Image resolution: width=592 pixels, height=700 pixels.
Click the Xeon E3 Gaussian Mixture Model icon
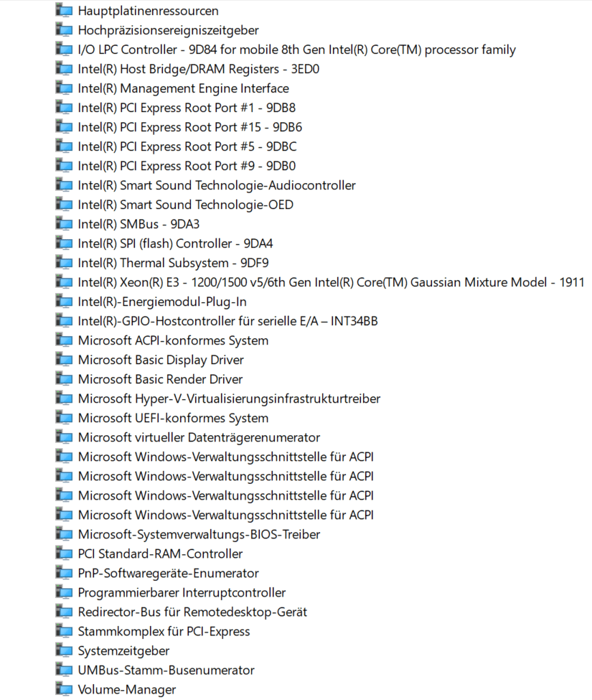64,282
